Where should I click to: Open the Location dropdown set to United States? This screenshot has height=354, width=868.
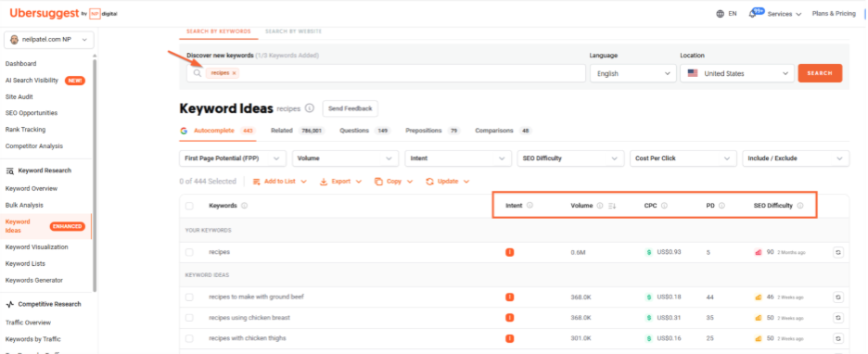(737, 73)
